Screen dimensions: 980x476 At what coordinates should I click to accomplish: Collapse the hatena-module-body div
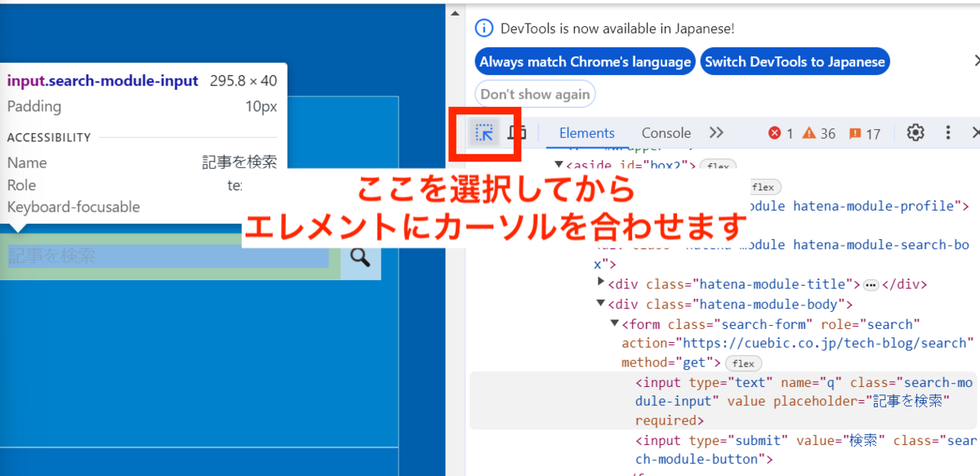pos(602,305)
